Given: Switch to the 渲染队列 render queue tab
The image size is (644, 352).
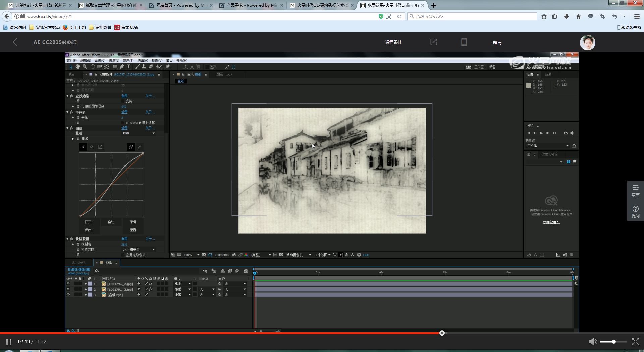Looking at the screenshot, I should [x=79, y=263].
